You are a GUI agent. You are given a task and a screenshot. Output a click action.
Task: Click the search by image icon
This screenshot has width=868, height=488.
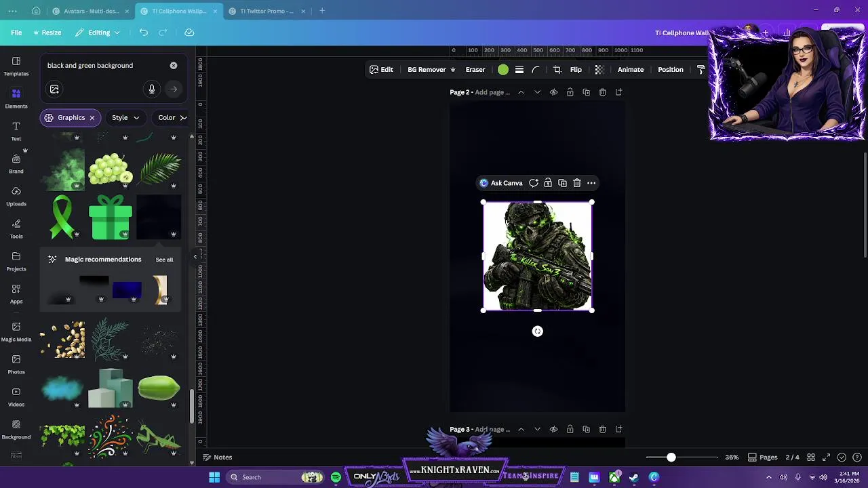coord(54,89)
